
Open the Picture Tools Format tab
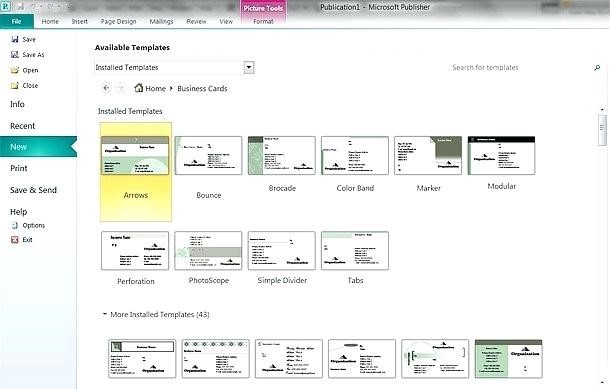coord(263,22)
